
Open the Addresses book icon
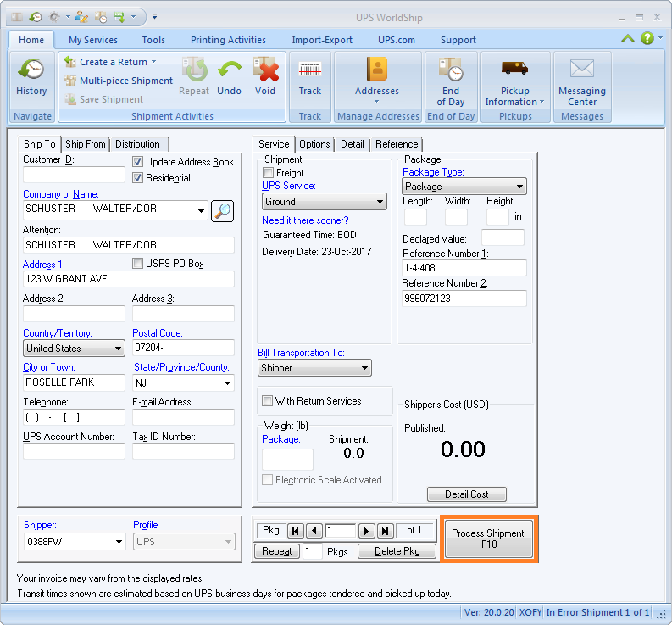point(377,70)
